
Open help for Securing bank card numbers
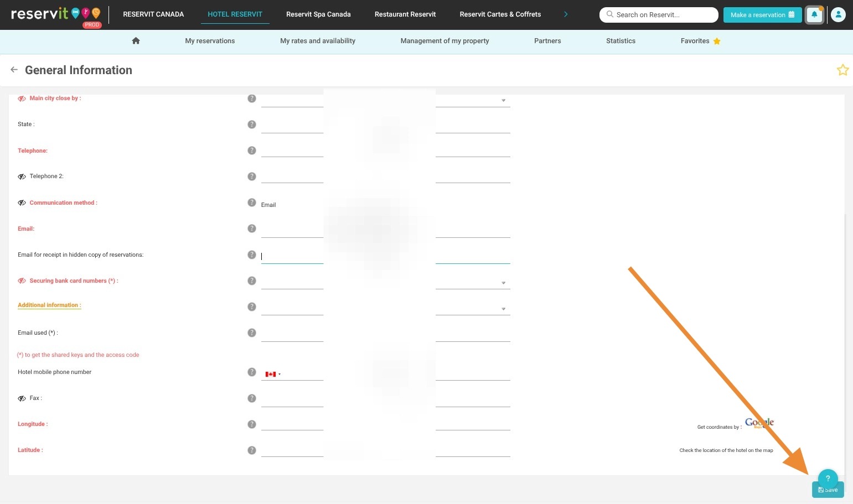pos(252,281)
